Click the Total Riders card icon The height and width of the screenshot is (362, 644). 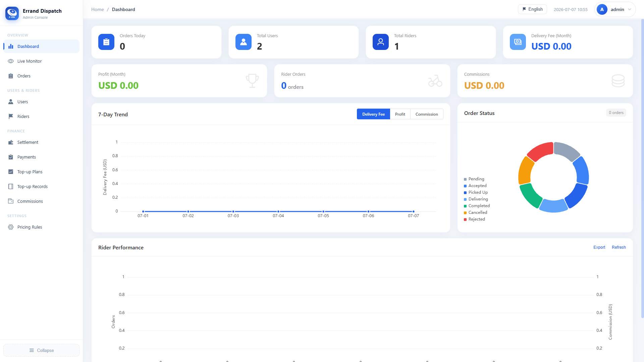click(x=381, y=42)
